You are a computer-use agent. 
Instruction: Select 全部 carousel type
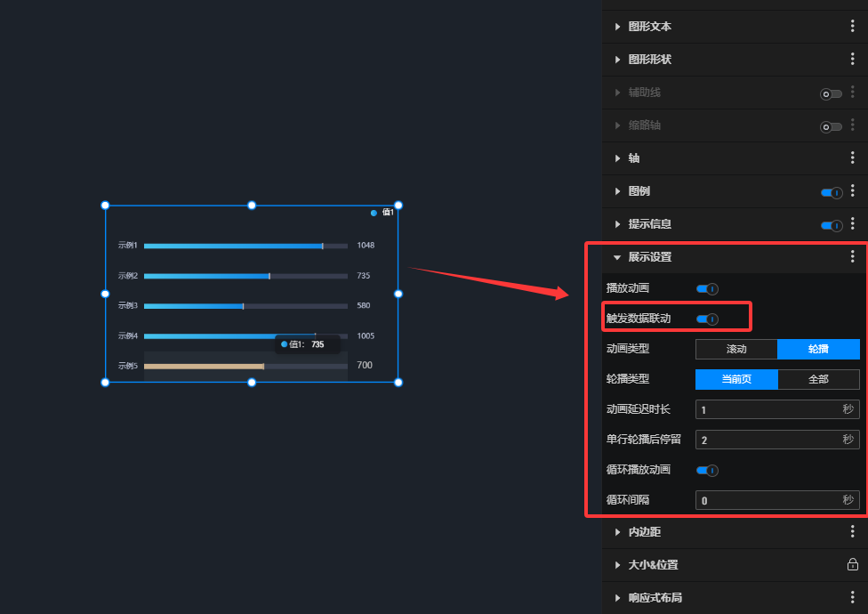pos(818,379)
